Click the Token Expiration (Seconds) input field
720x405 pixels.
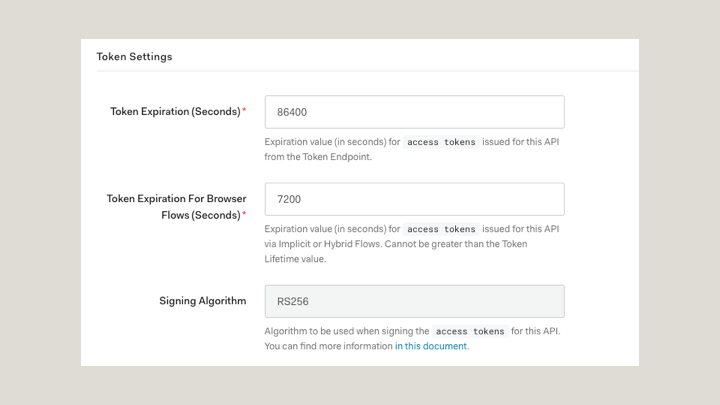click(x=414, y=112)
